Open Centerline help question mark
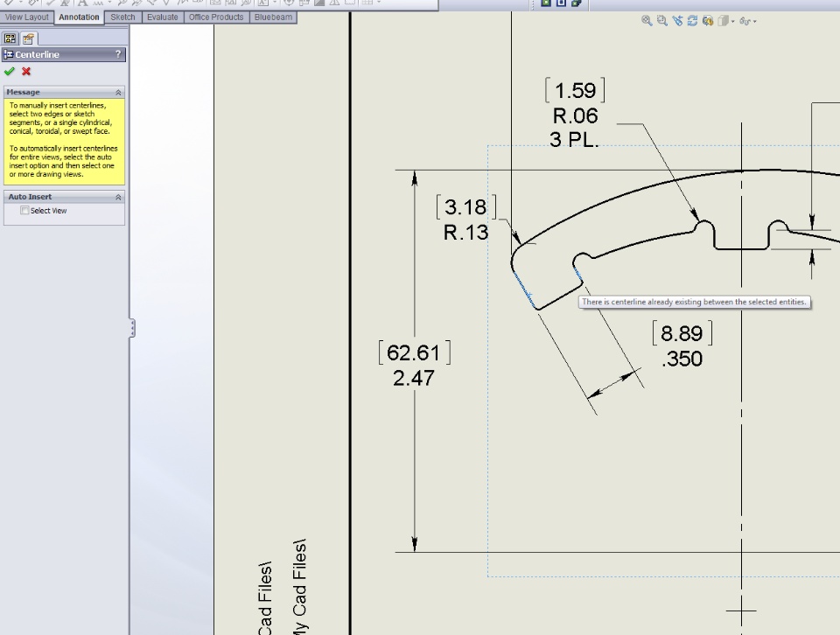Viewport: 840px width, 635px height. click(x=118, y=54)
